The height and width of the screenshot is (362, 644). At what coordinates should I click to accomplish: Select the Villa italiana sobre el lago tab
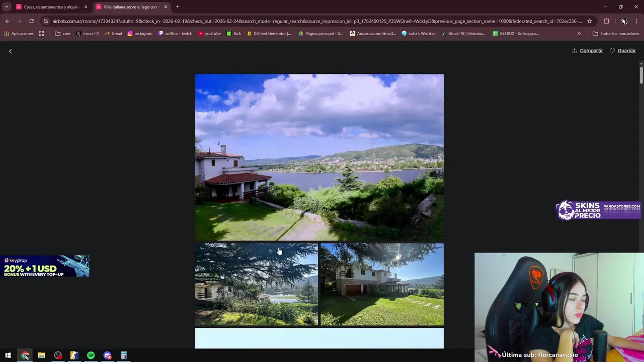pyautogui.click(x=131, y=7)
